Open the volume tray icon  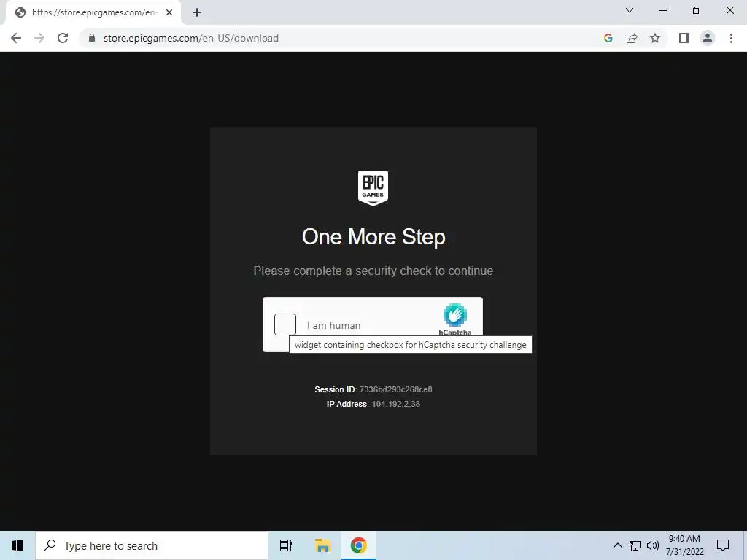(653, 545)
